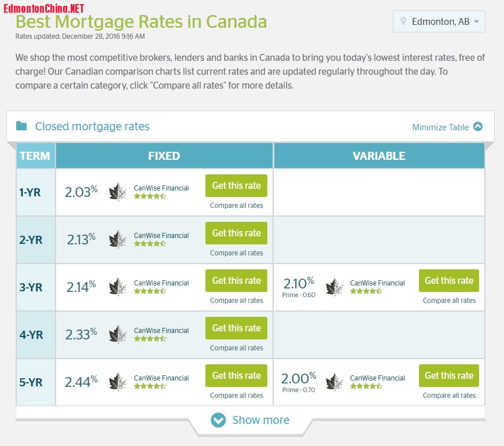Click maple leaf logo beside 2.00% variable rate
Screen dimensions: 504x446
click(334, 382)
